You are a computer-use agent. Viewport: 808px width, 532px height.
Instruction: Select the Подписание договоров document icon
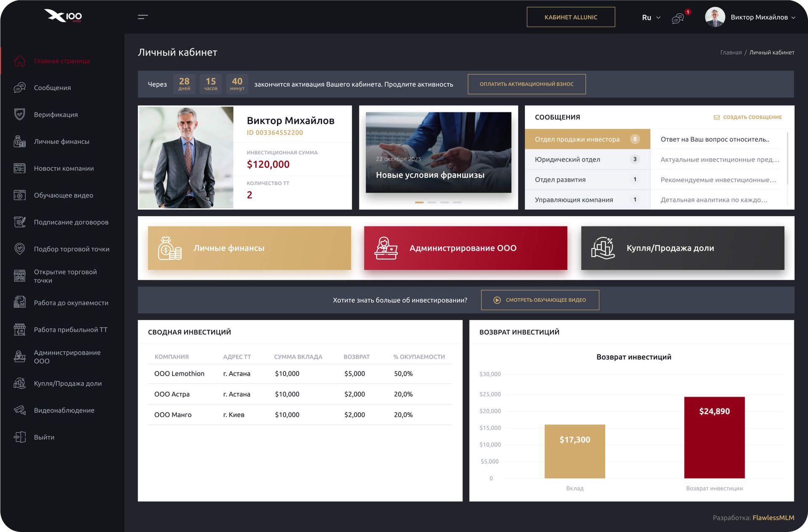19,222
